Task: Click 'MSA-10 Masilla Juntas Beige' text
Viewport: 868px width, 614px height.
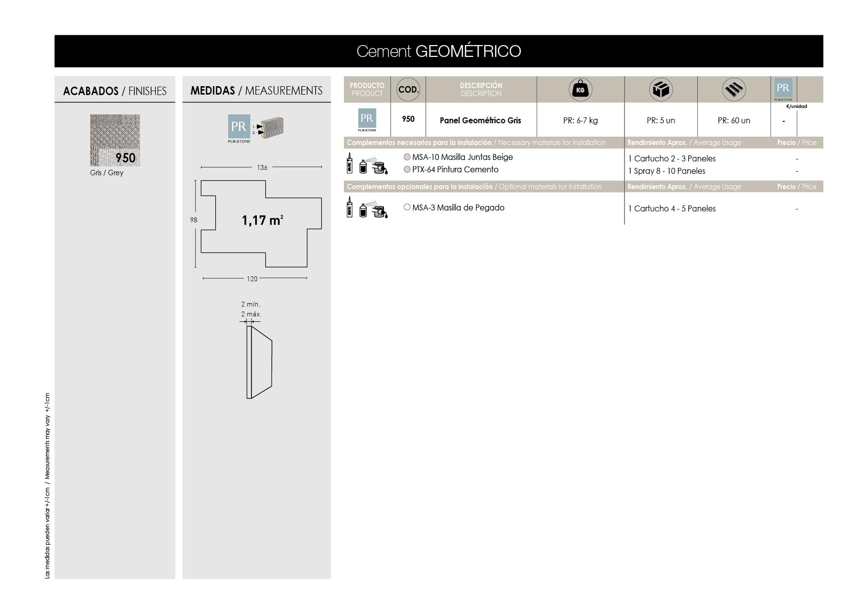Action: (463, 157)
